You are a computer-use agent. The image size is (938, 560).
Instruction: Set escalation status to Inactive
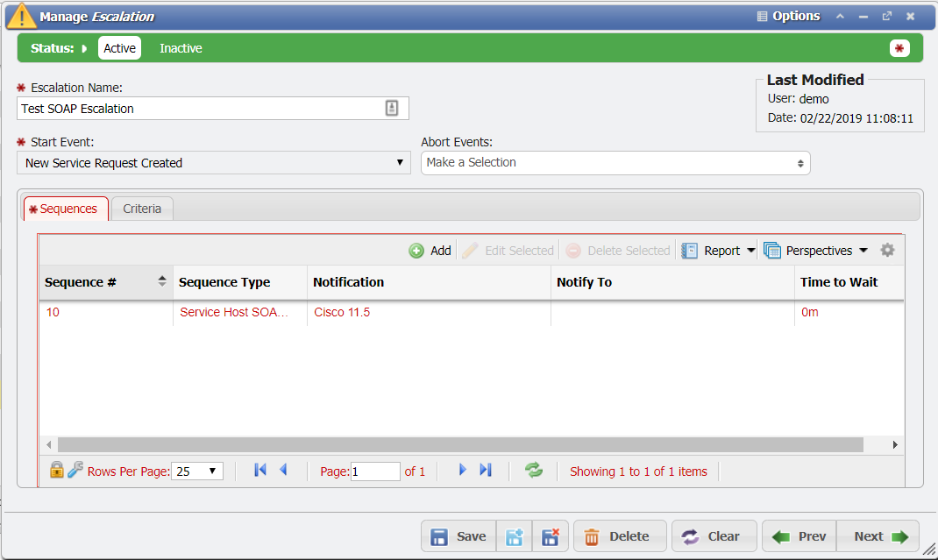coord(180,48)
